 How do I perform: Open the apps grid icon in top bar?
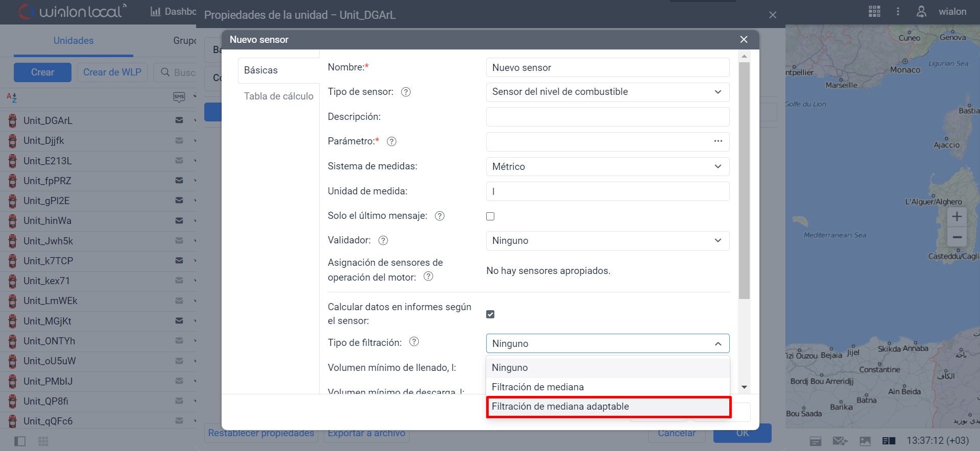point(874,11)
